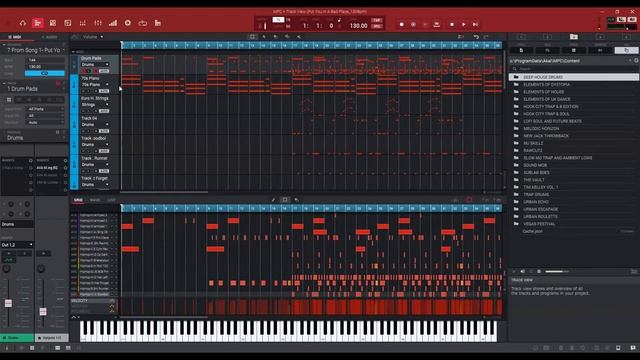This screenshot has width=640, height=360.
Task: Select the Drums channel strip tab
Action: 17,338
